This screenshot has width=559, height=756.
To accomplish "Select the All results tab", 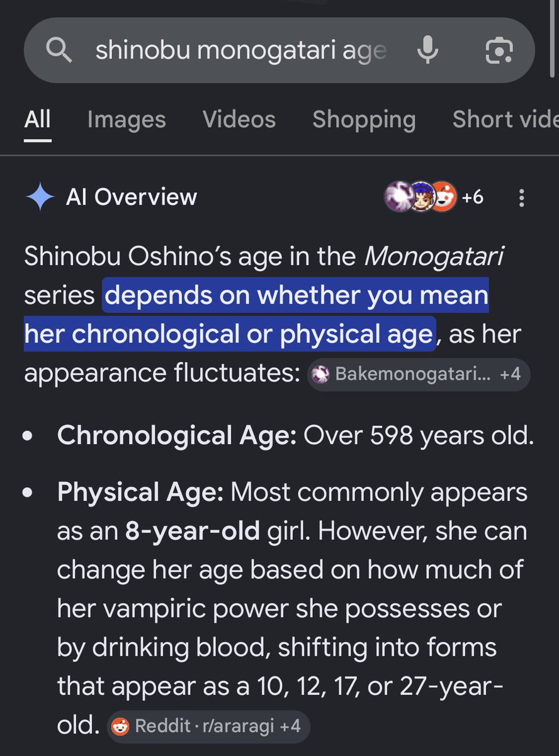I will 38,119.
